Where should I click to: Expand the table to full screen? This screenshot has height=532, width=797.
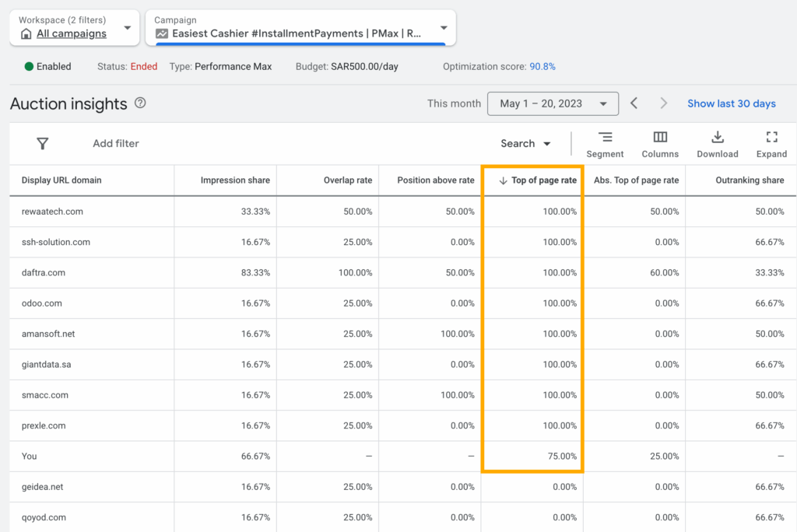[771, 145]
